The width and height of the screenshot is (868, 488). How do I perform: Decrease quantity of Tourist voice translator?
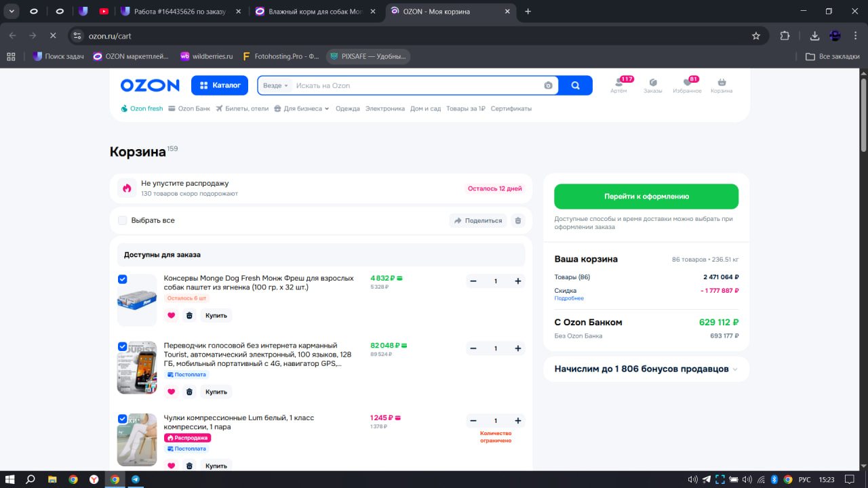coord(473,348)
